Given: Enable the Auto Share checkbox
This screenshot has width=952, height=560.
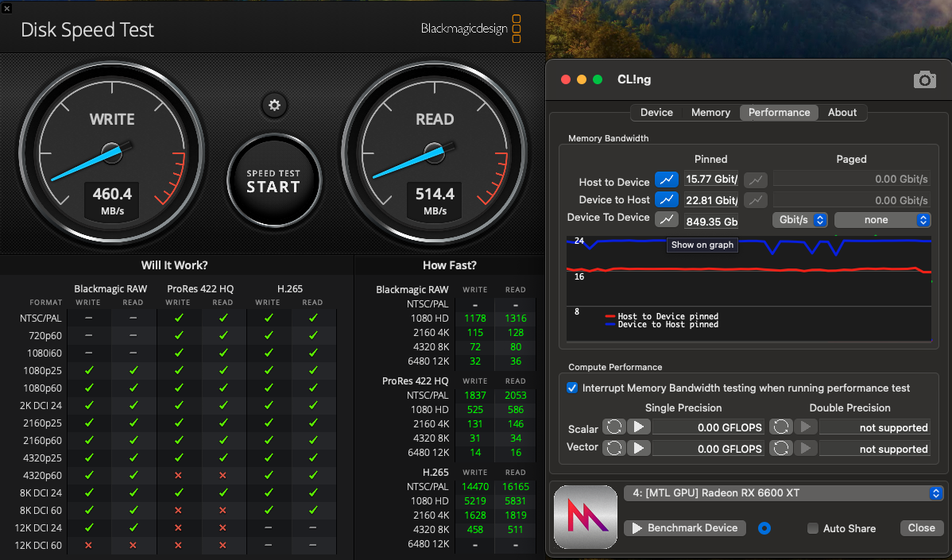Looking at the screenshot, I should click(x=812, y=528).
